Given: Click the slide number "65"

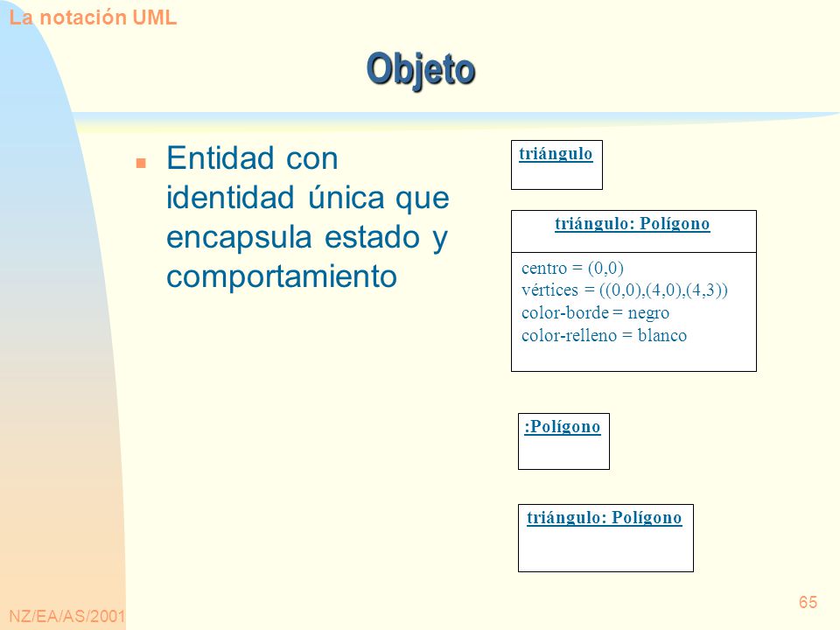Looking at the screenshot, I should [808, 602].
